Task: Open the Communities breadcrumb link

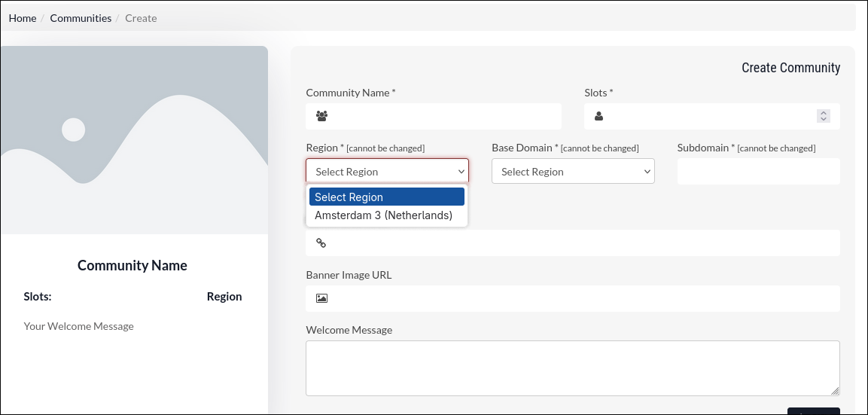Action: click(81, 18)
